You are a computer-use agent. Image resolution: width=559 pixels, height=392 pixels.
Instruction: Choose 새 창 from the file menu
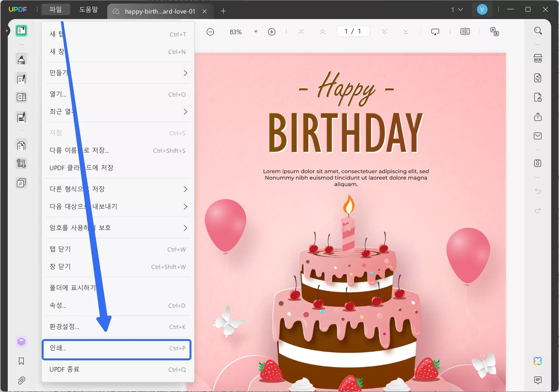point(118,52)
